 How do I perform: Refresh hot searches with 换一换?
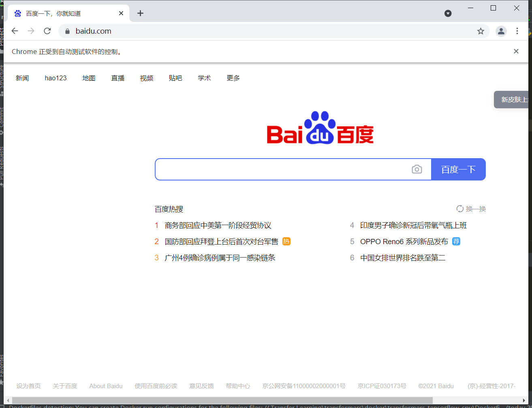pos(470,208)
